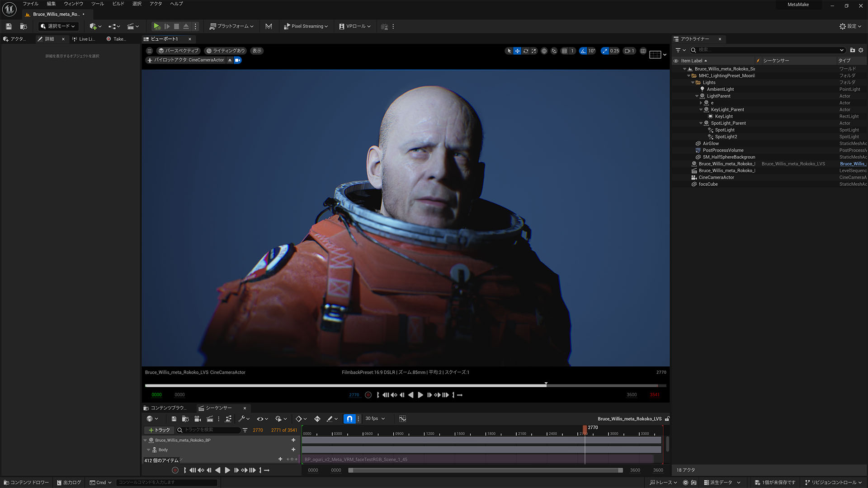Collapse the Lights folder in outliner

(x=693, y=83)
